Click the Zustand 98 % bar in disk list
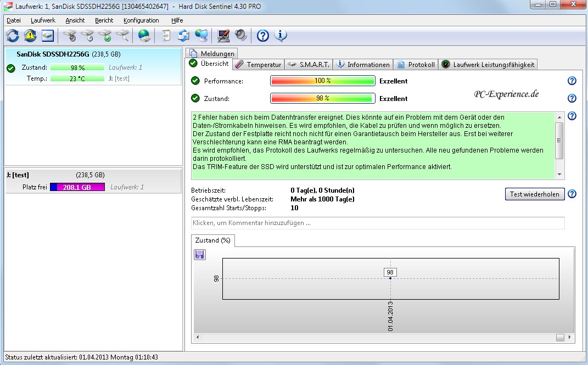This screenshot has height=365, width=588. [77, 68]
